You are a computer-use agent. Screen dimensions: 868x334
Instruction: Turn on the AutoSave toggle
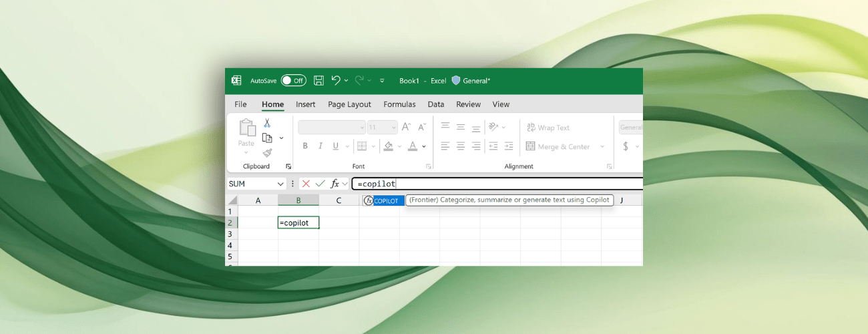click(x=293, y=81)
